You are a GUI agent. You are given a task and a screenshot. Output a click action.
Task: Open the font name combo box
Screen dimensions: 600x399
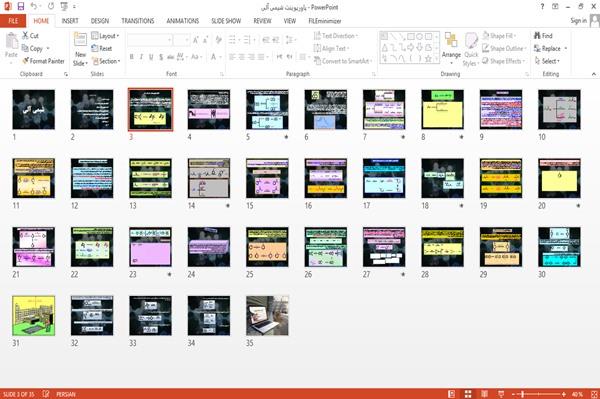pyautogui.click(x=149, y=40)
